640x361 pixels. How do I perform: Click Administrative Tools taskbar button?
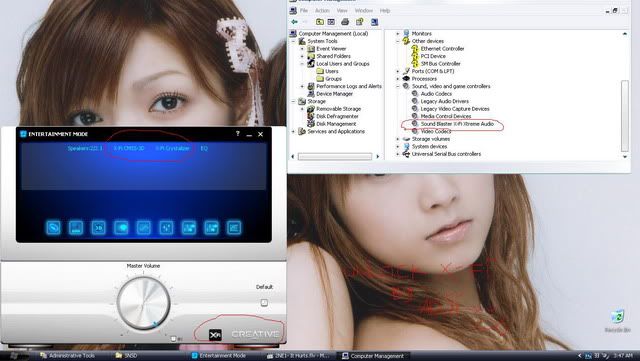68,356
